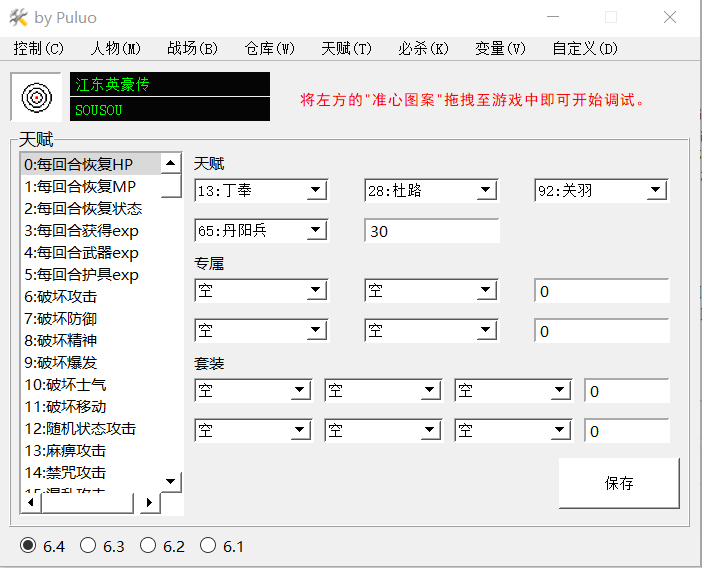Select list item 8:破坏精神

[91, 341]
